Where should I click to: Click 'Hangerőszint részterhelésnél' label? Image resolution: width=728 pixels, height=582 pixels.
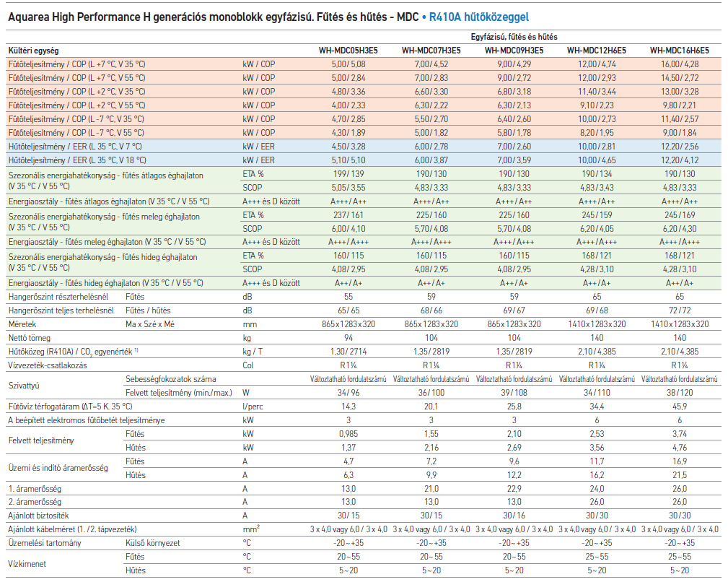[x=58, y=297]
